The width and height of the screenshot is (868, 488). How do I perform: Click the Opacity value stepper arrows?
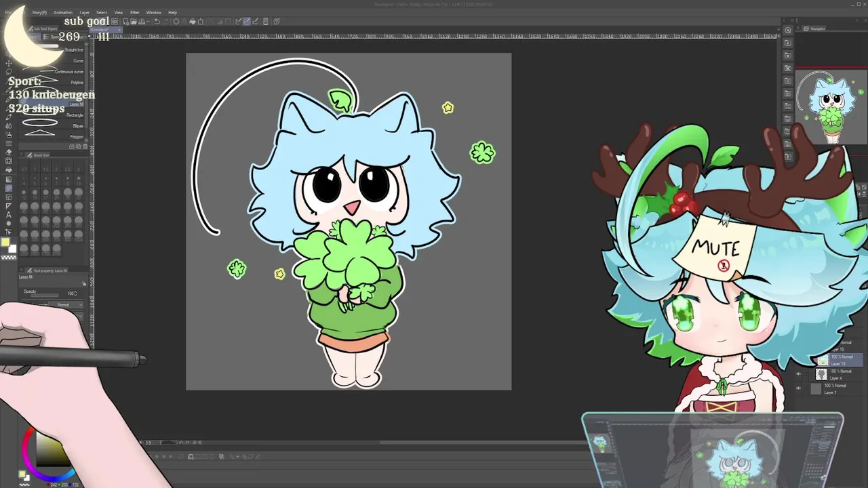[75, 293]
